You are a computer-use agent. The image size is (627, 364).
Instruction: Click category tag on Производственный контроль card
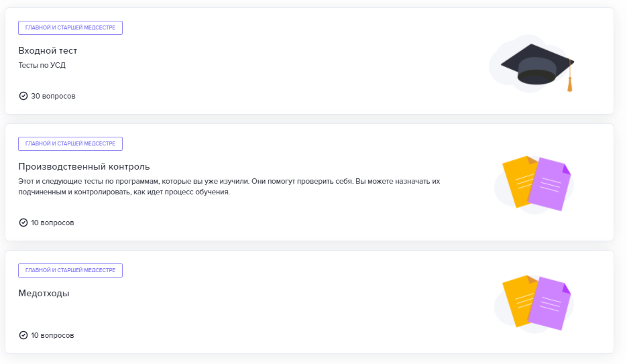tap(70, 144)
